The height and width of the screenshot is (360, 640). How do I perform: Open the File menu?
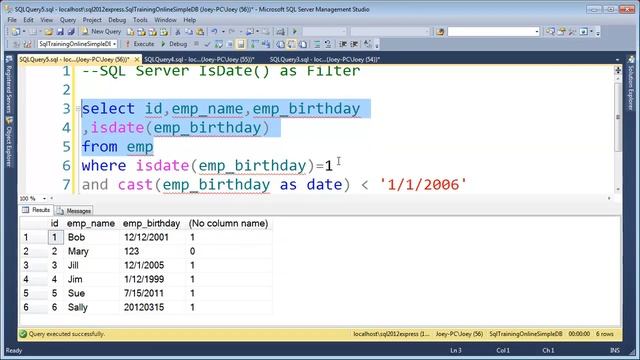[12, 20]
